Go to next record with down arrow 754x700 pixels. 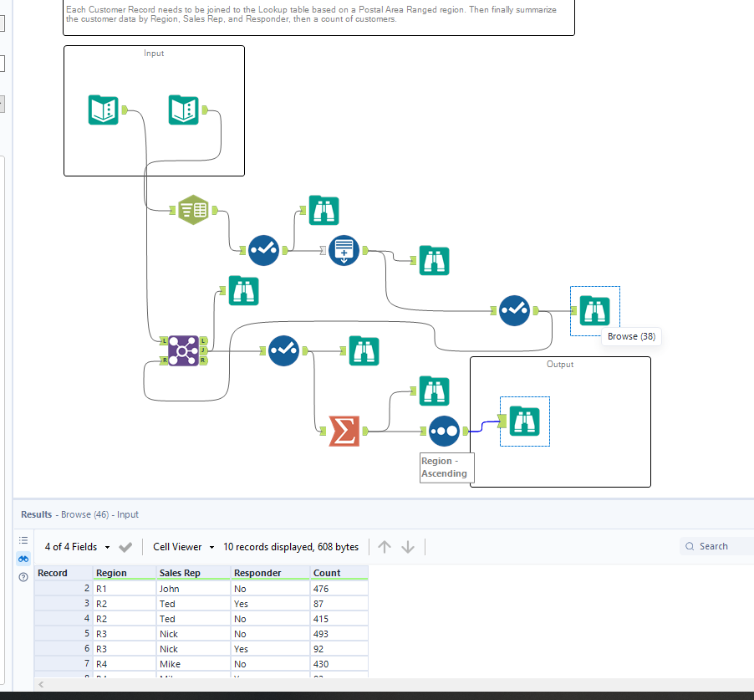(408, 547)
